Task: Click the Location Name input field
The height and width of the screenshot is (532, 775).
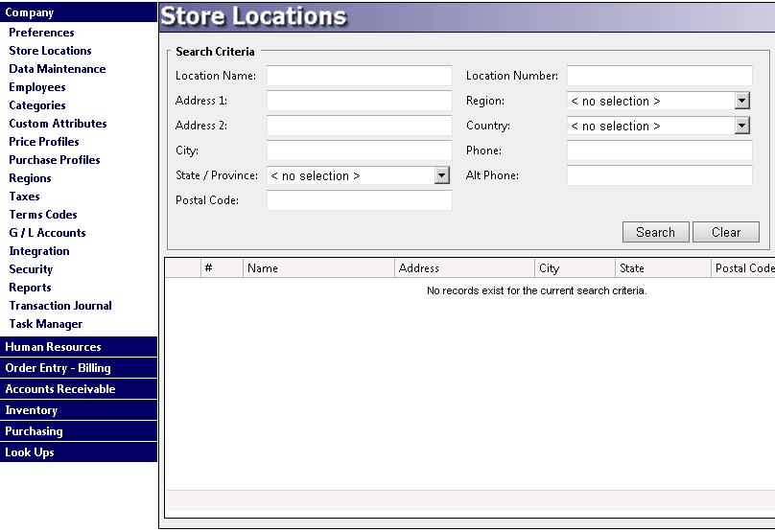Action: tap(359, 77)
